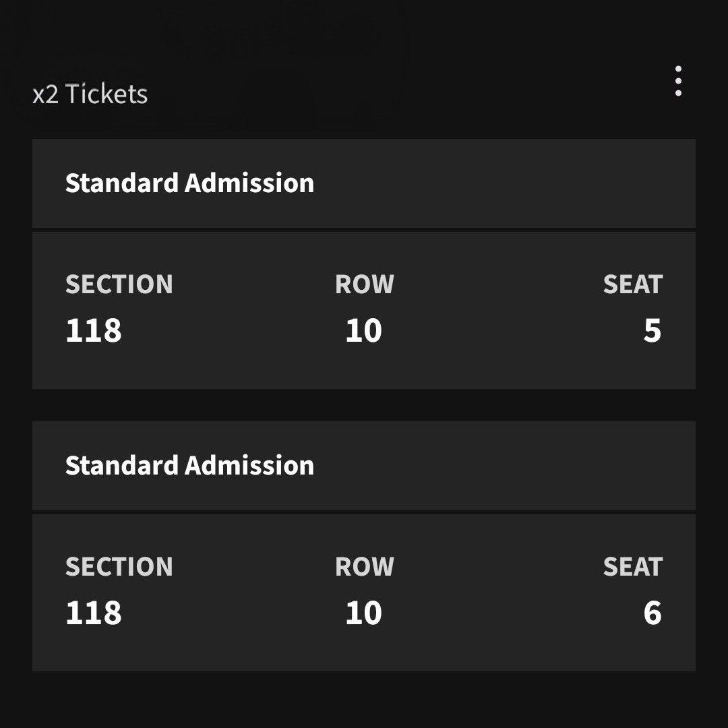The image size is (728, 728).
Task: Click SECTION label on the seat 5 ticket
Action: click(119, 284)
